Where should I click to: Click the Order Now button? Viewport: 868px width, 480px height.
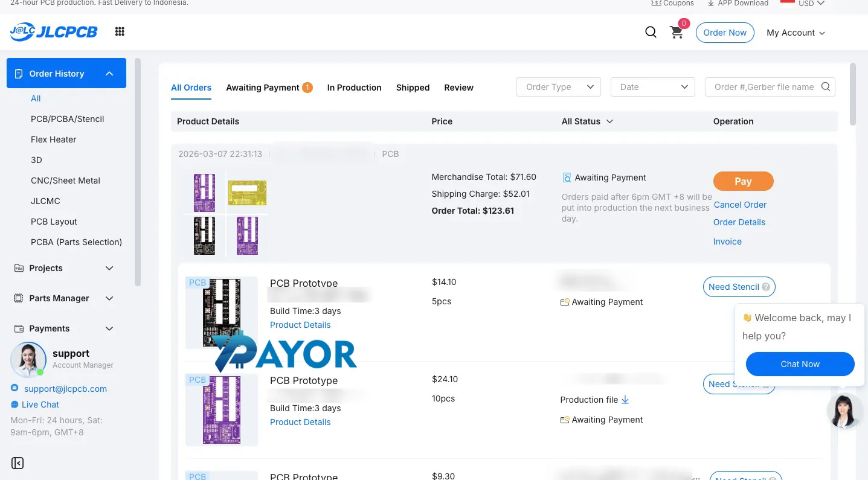click(x=725, y=33)
